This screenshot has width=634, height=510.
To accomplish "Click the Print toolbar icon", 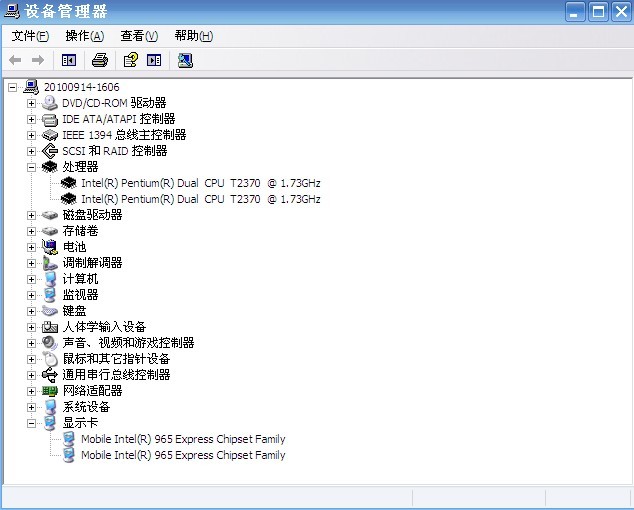I will pos(99,61).
